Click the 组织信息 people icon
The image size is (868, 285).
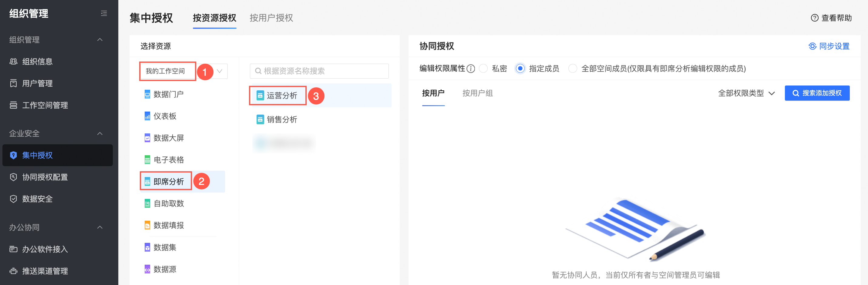pyautogui.click(x=13, y=62)
